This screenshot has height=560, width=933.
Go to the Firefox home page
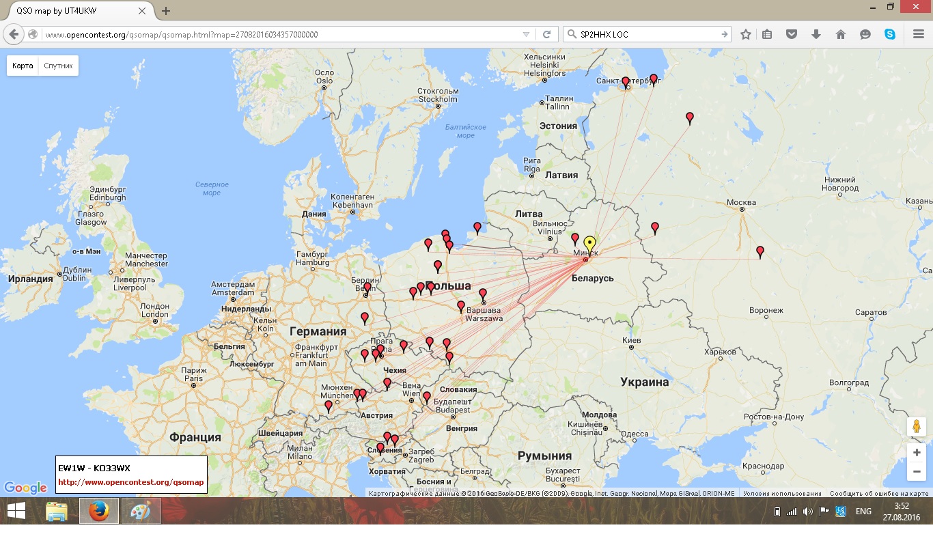click(841, 34)
